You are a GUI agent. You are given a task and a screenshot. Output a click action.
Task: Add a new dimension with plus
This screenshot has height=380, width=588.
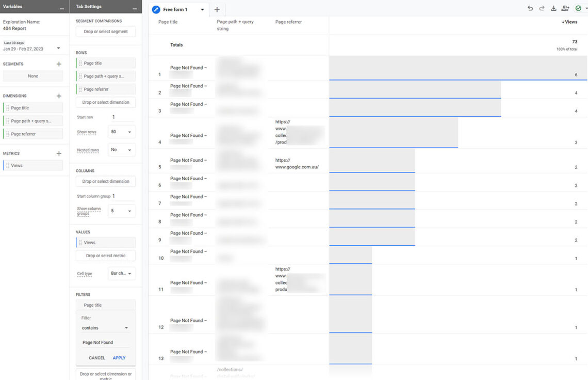pos(59,96)
